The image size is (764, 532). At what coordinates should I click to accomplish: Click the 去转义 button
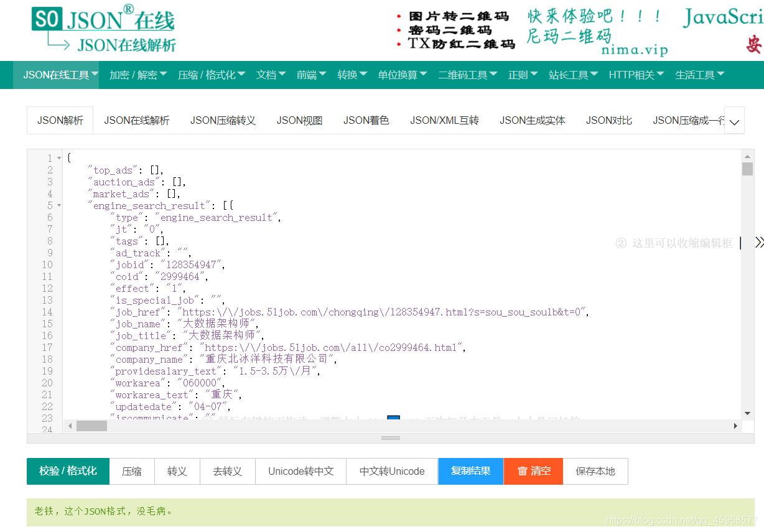228,471
